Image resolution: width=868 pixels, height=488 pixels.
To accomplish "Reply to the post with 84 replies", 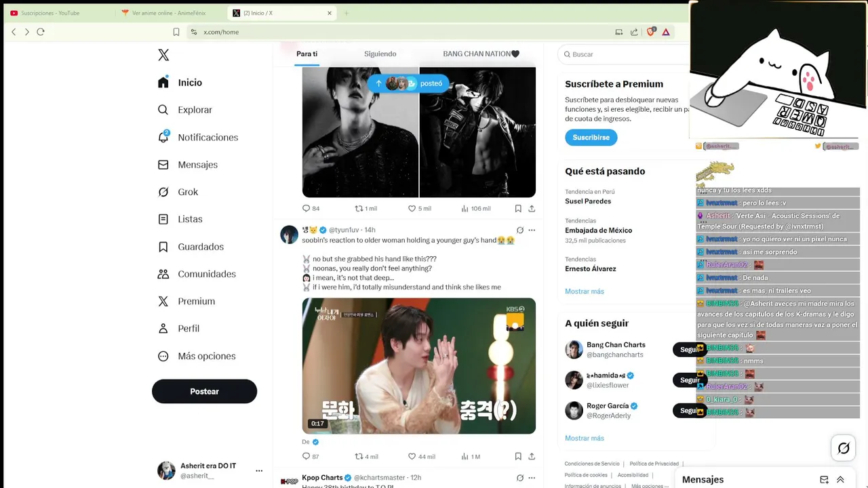I will pos(311,209).
